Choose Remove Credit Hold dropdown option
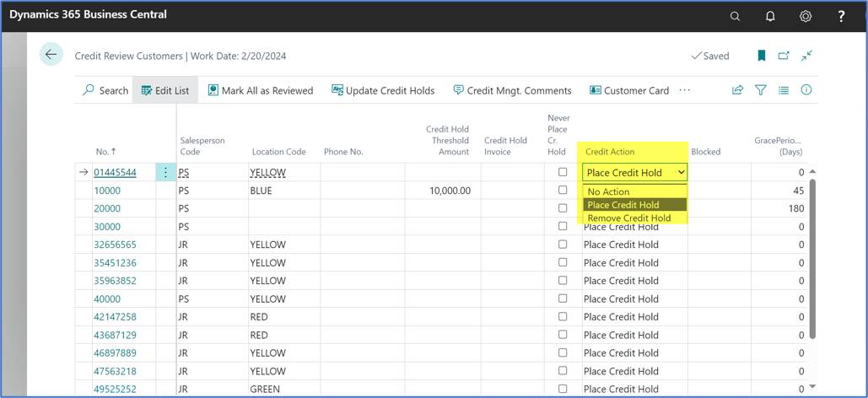 [635, 218]
